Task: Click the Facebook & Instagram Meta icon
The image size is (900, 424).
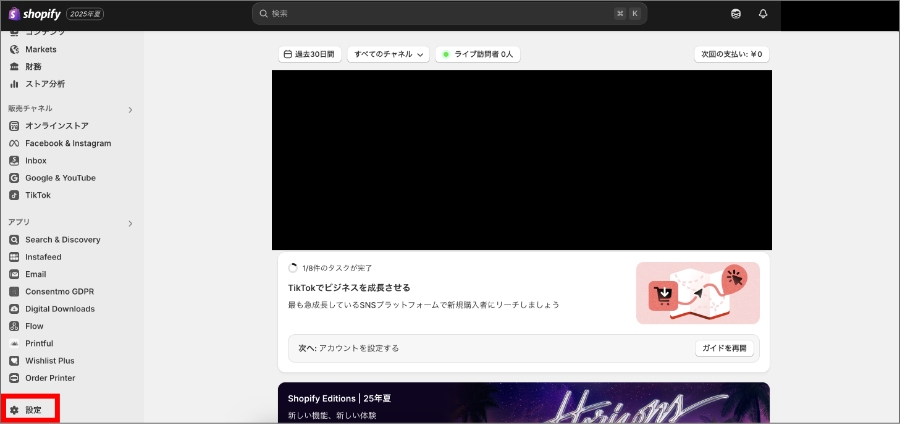Action: tap(14, 143)
